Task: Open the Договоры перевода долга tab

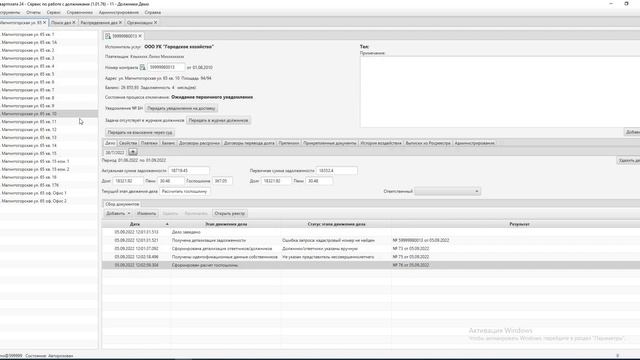Action: [249, 143]
